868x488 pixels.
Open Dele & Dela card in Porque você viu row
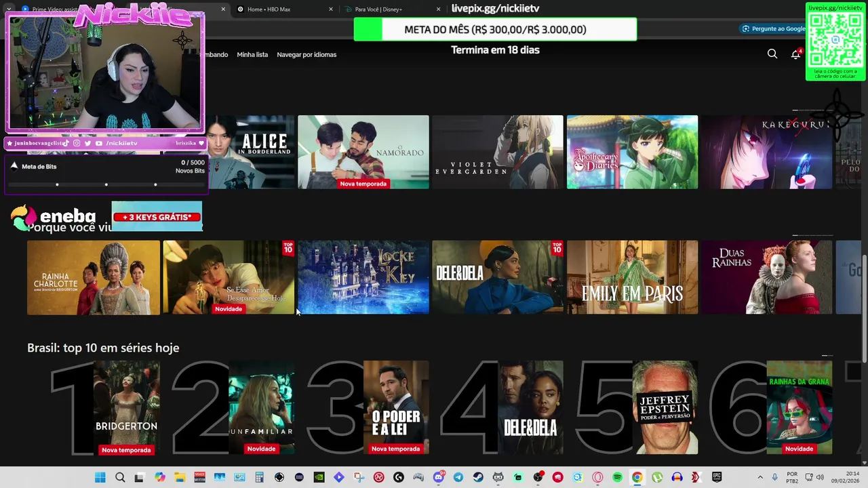pyautogui.click(x=498, y=277)
